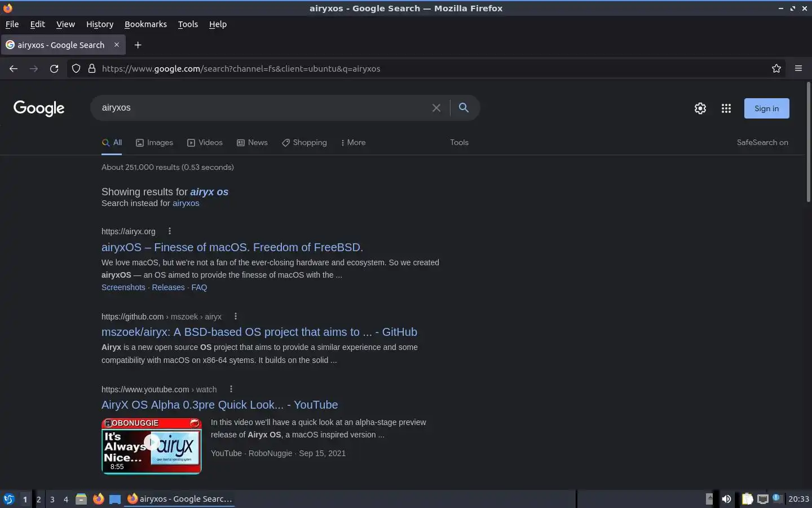View site security via the padlock icon
This screenshot has height=508, width=812.
pyautogui.click(x=92, y=68)
